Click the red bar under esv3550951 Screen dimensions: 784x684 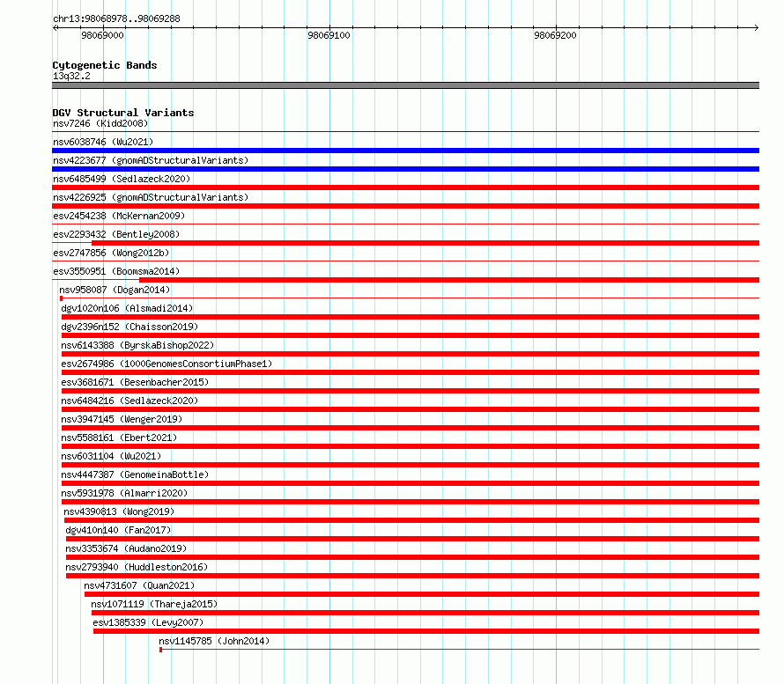(449, 280)
